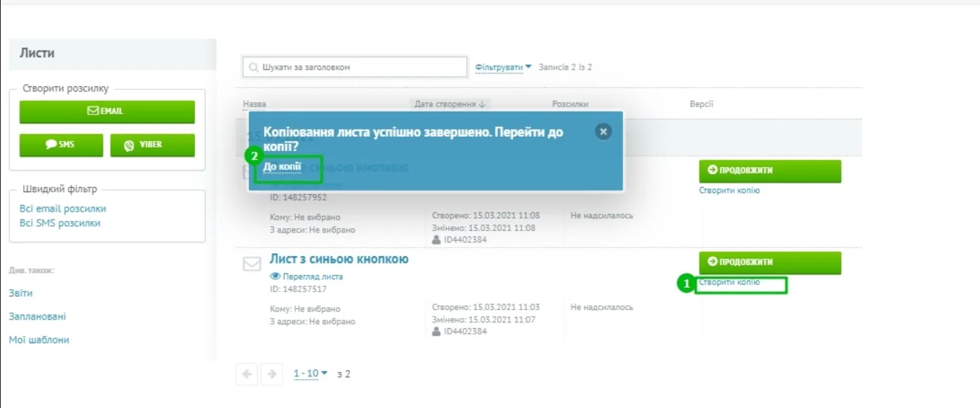This screenshot has height=408, width=980.
Task: Click 'ID: 148257952' text
Action: point(298,197)
